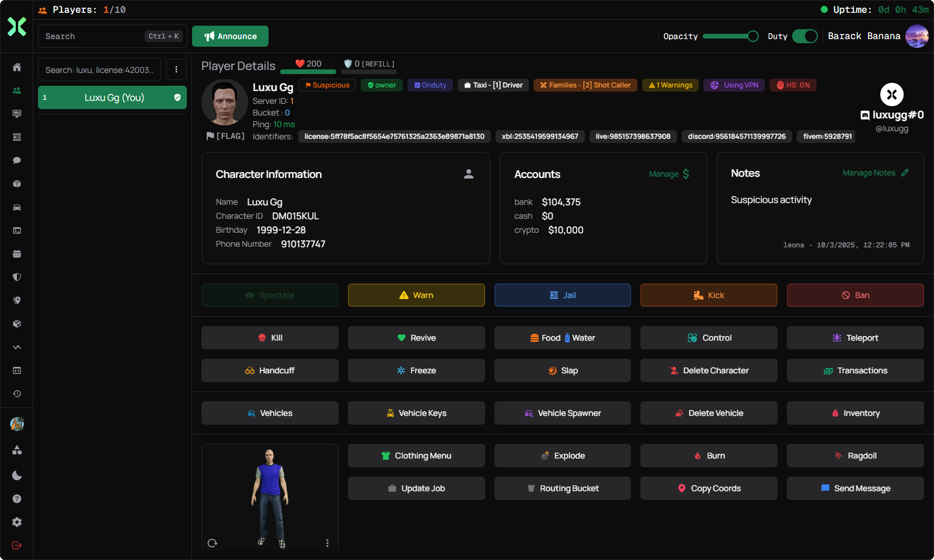Click the red Ban button
This screenshot has width=934, height=560.
point(855,295)
